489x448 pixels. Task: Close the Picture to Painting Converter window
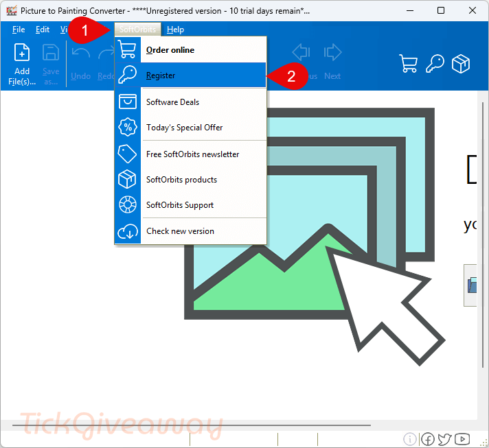pos(473,10)
